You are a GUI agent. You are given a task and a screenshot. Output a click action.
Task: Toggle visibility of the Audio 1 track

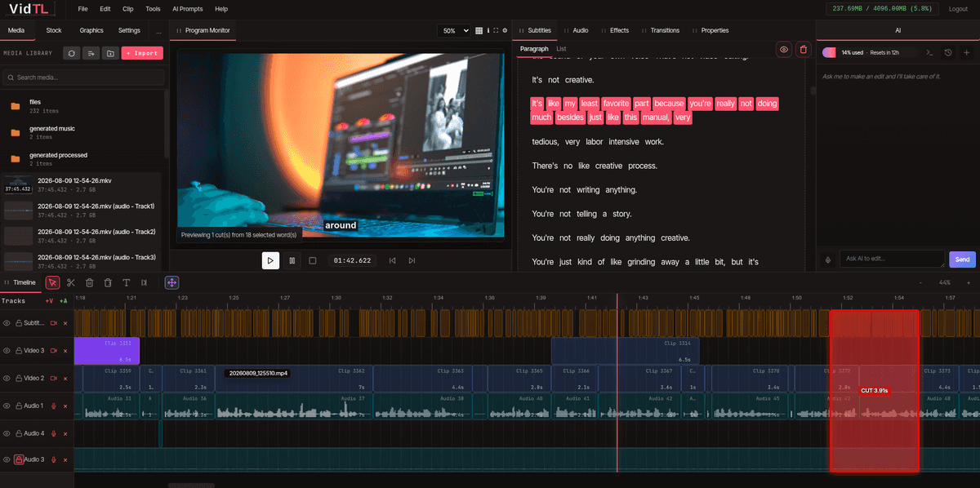pos(7,406)
